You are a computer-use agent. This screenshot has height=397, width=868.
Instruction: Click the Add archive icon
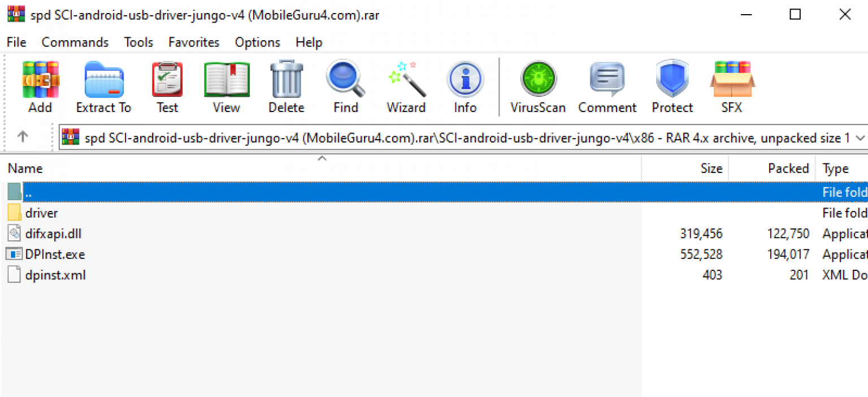pos(40,85)
